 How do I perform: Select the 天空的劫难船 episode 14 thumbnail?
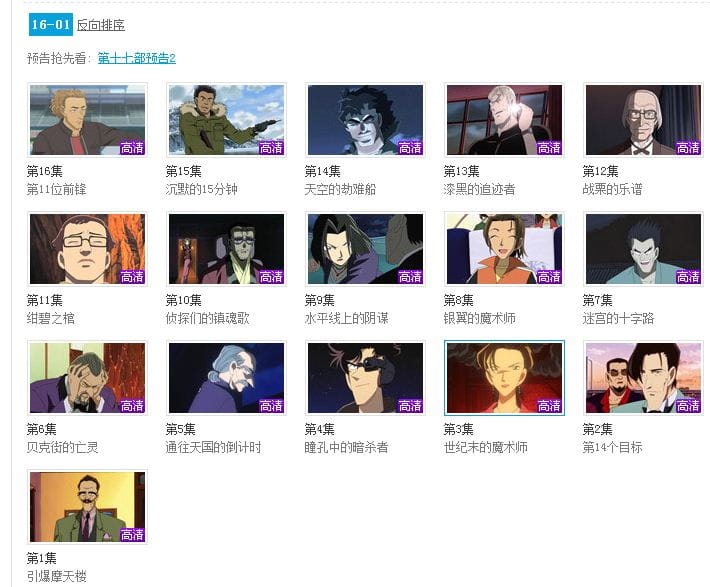pos(365,120)
